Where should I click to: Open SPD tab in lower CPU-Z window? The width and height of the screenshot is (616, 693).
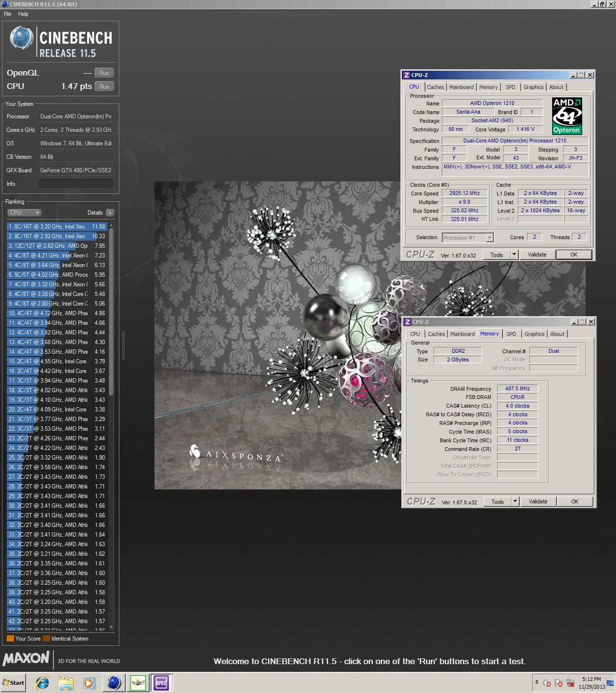[x=512, y=334]
